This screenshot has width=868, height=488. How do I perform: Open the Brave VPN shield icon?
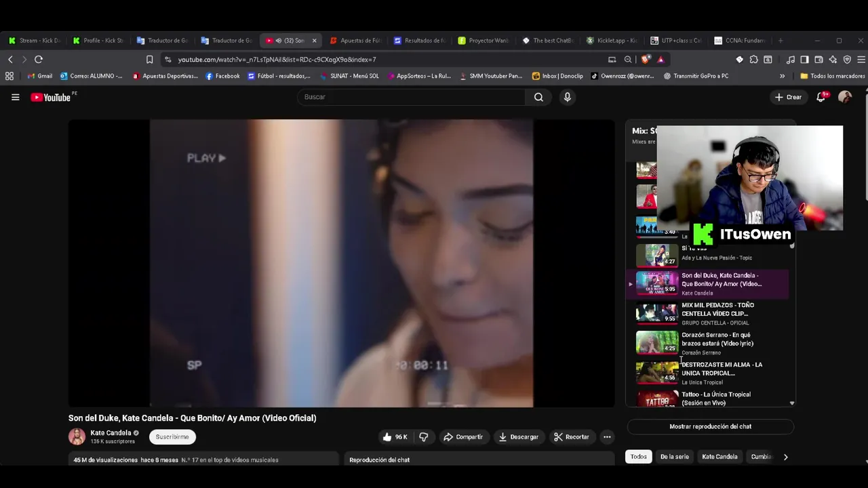[x=847, y=60]
